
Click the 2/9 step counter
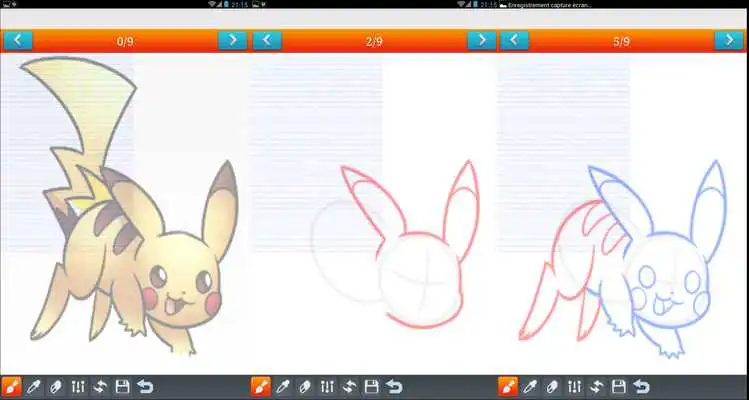[374, 42]
